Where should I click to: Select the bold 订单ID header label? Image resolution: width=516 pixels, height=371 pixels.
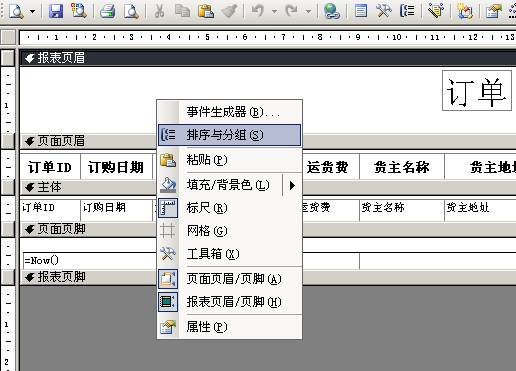tap(50, 167)
